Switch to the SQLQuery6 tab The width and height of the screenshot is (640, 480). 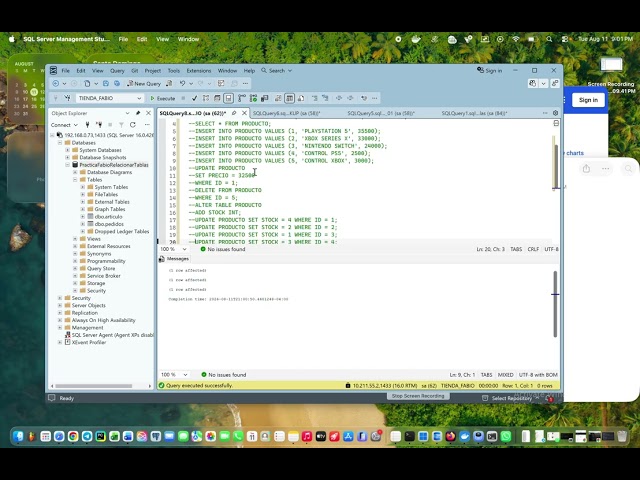click(287, 113)
